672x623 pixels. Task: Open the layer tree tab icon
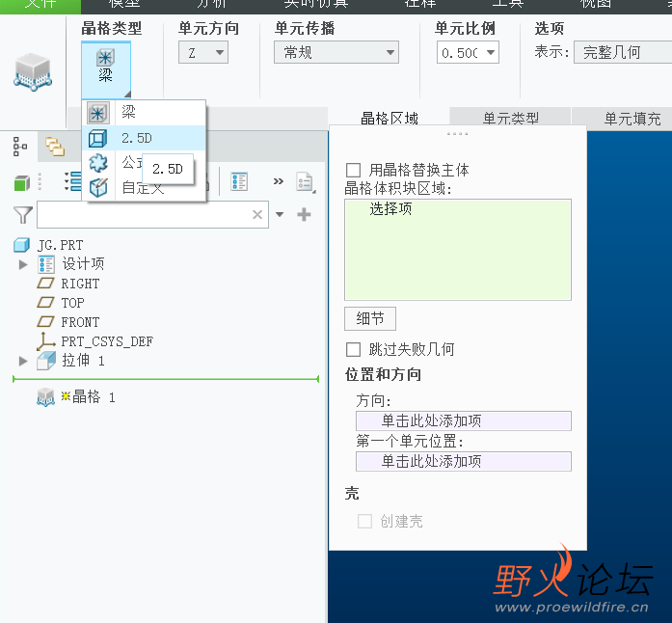[55, 147]
